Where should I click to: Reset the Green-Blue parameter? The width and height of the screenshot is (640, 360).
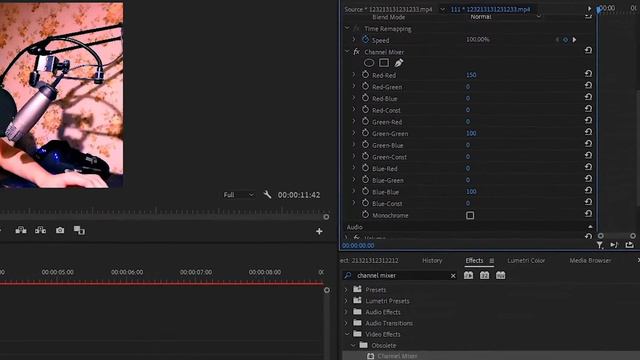[x=588, y=144]
